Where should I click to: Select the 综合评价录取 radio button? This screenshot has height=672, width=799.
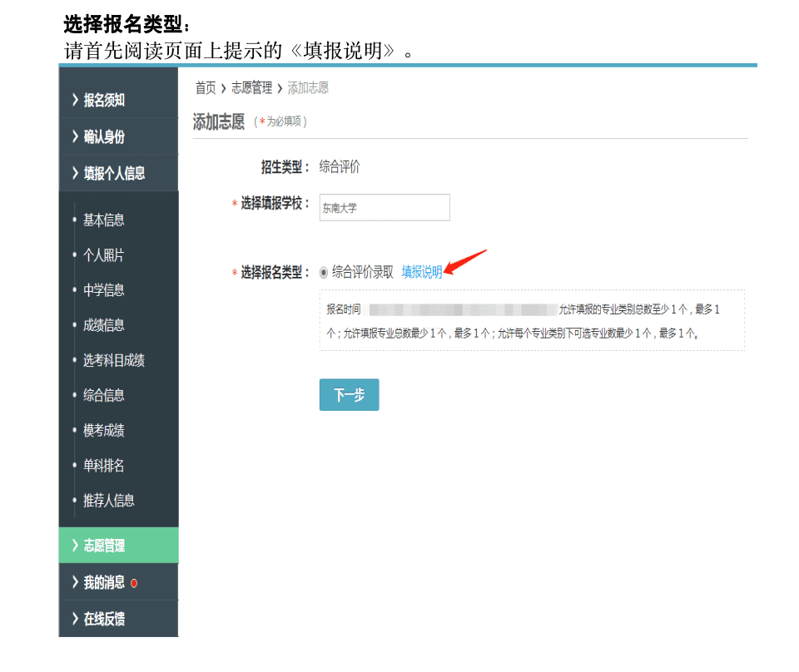(x=324, y=272)
